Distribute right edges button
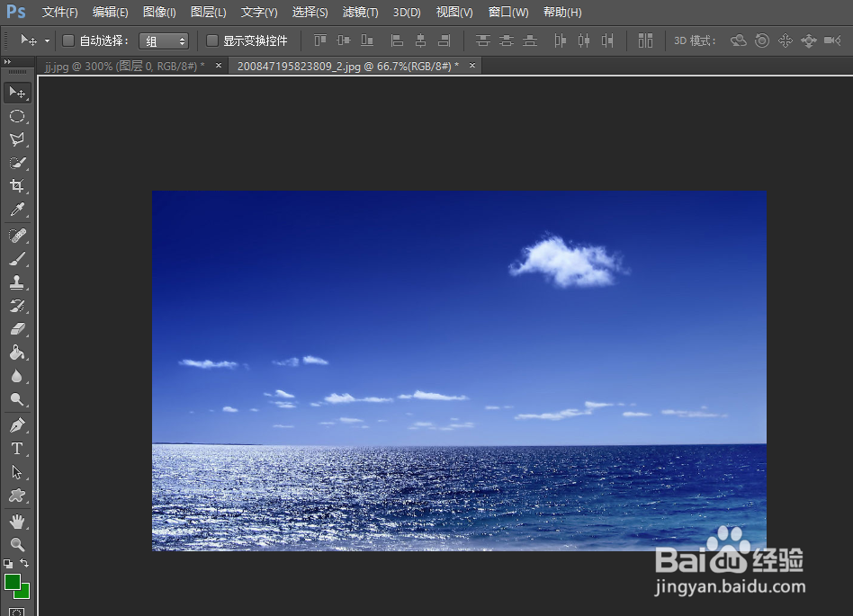The image size is (853, 616). [x=607, y=40]
